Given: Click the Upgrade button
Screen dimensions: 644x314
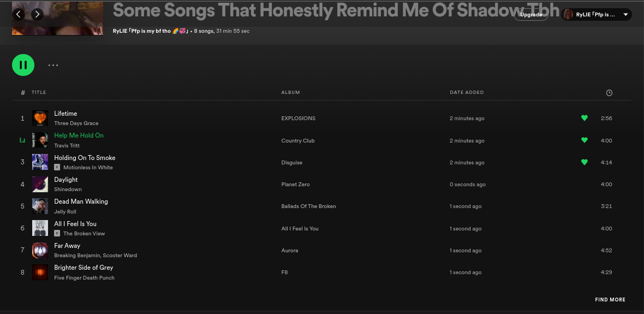Looking at the screenshot, I should point(531,15).
